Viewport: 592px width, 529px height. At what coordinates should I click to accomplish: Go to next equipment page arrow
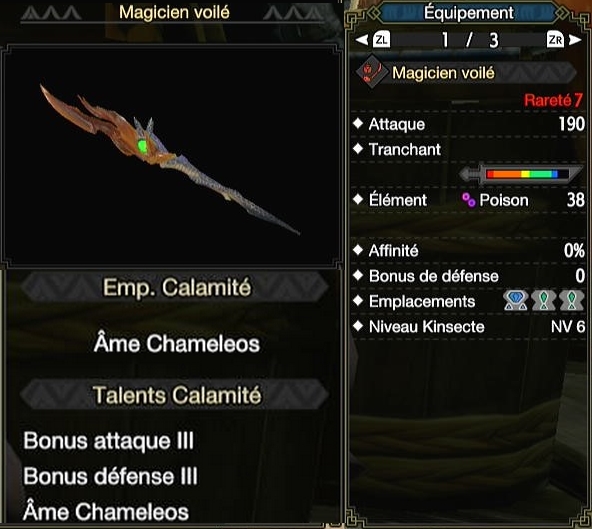(575, 39)
